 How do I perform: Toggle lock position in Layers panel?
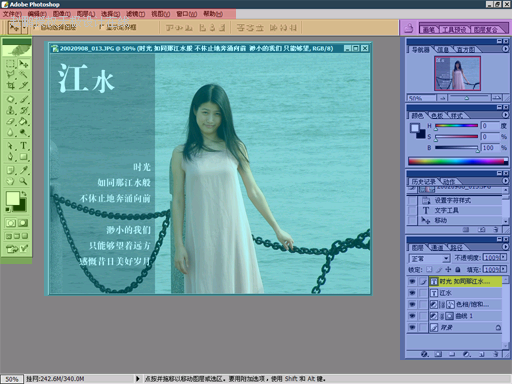[x=448, y=269]
